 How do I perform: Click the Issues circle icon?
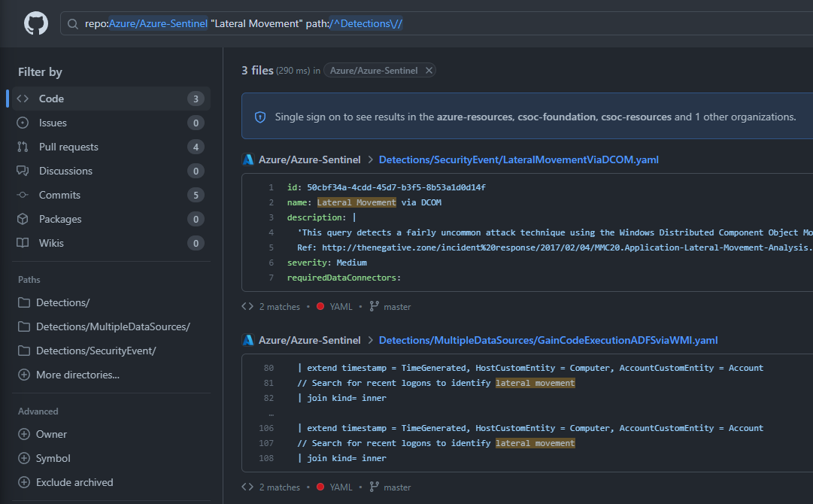point(23,123)
